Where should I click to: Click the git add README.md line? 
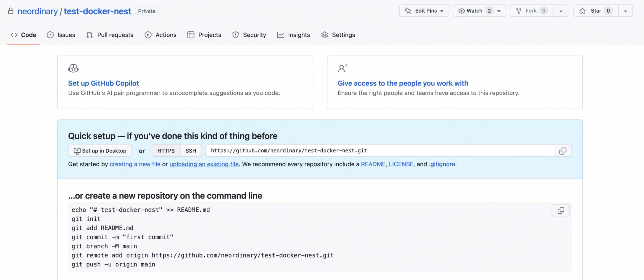pyautogui.click(x=103, y=228)
